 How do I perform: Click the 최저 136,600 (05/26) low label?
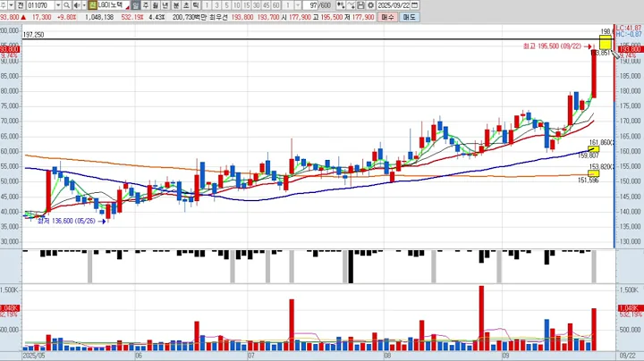point(66,221)
